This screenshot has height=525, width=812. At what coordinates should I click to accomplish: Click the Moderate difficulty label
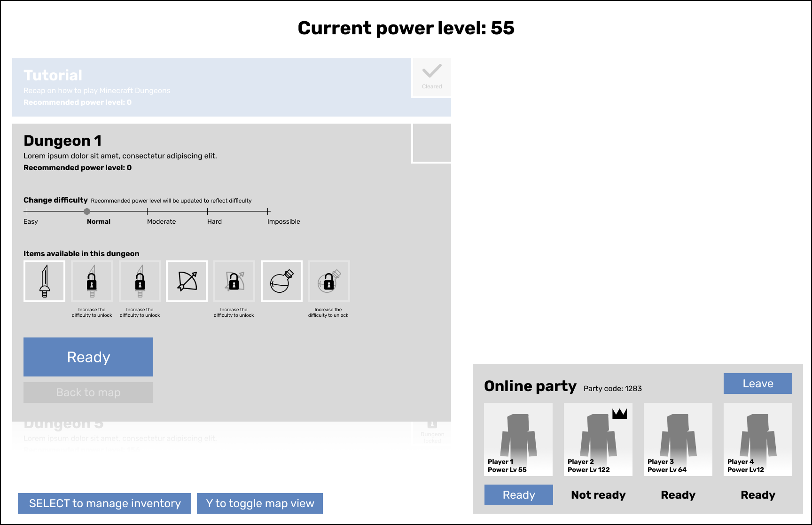(162, 222)
